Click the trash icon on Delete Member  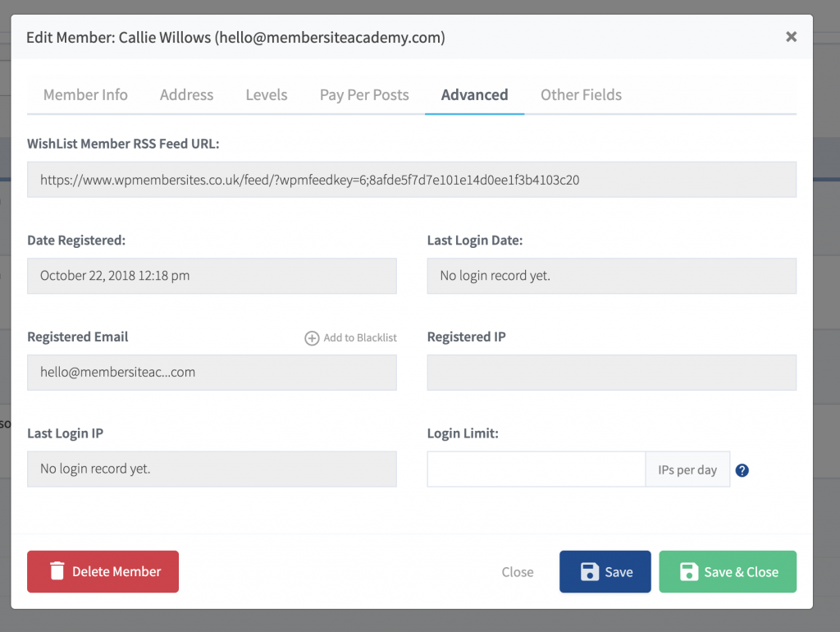[57, 571]
